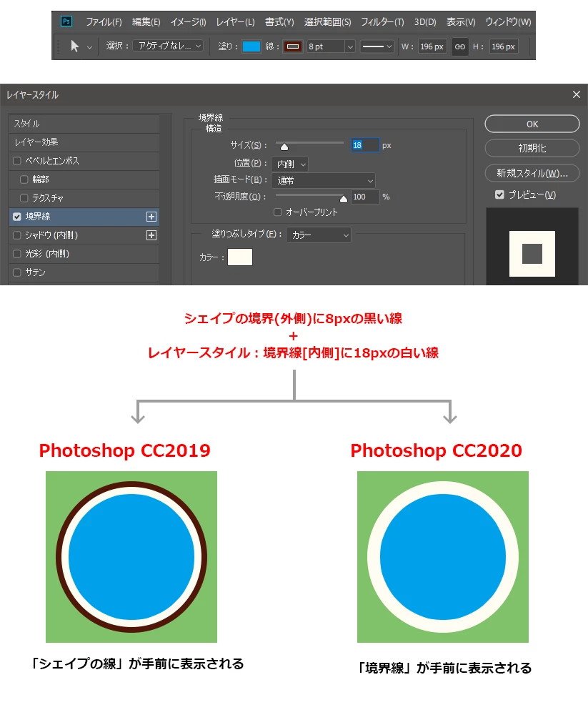The image size is (588, 715).
Task: Open the ファイル(F) menu
Action: click(x=104, y=21)
